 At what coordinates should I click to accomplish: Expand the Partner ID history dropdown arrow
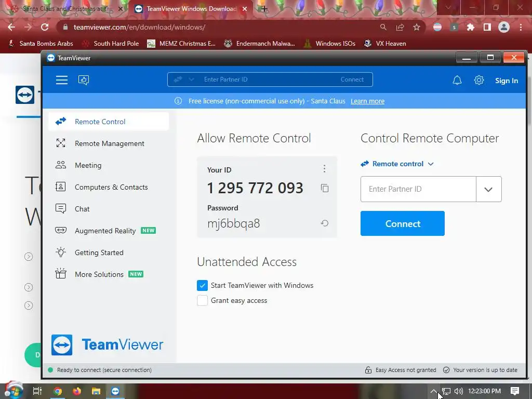pyautogui.click(x=488, y=189)
